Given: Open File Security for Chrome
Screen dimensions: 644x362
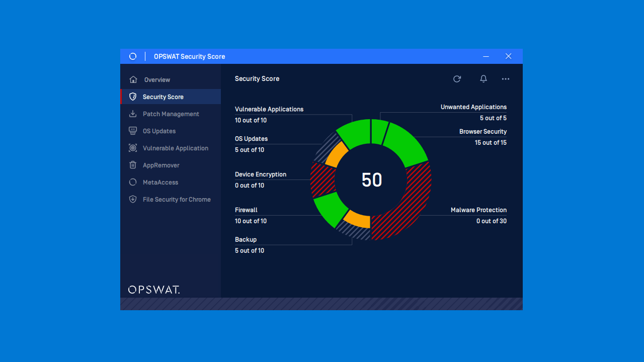Looking at the screenshot, I should pyautogui.click(x=171, y=199).
